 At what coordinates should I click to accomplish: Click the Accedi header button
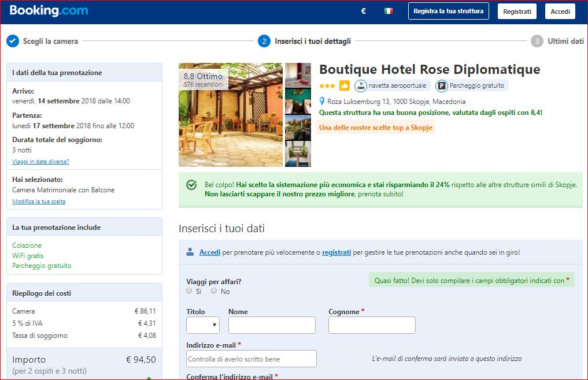pos(560,11)
